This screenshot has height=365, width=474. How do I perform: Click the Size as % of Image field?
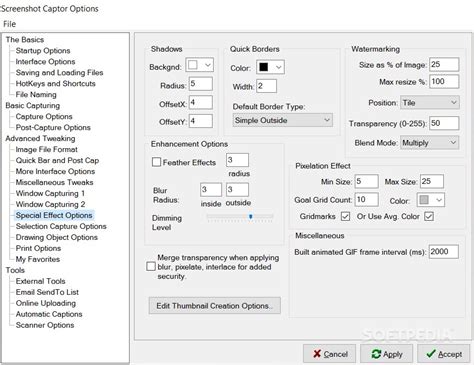(444, 64)
